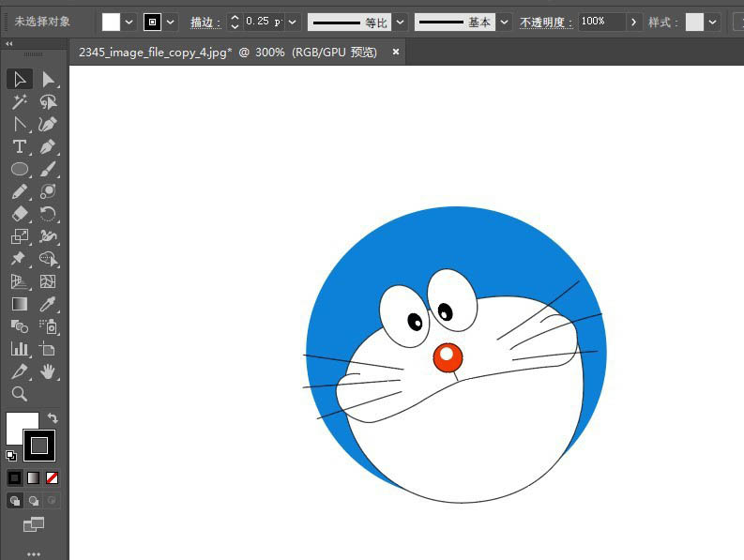
Task: Switch to 2345_image_file_copy_4.jpg tab
Action: [x=227, y=53]
